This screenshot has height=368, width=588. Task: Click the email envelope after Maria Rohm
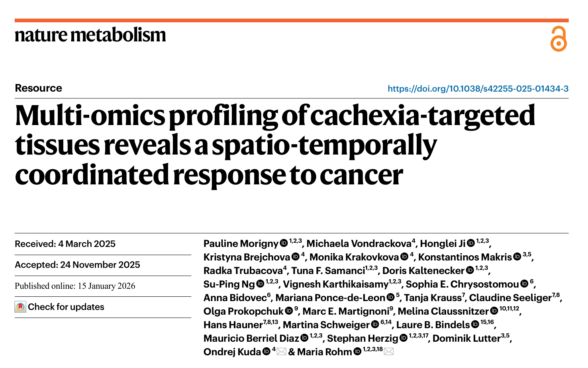click(x=389, y=351)
